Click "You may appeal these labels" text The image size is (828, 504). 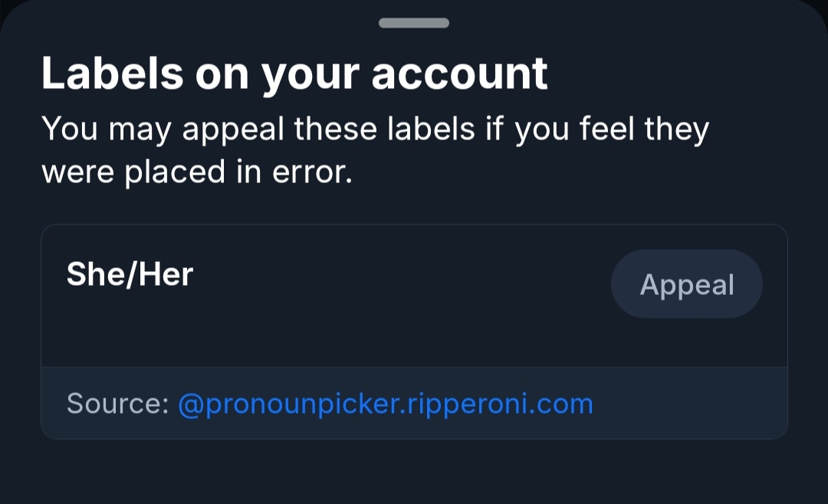coord(258,129)
